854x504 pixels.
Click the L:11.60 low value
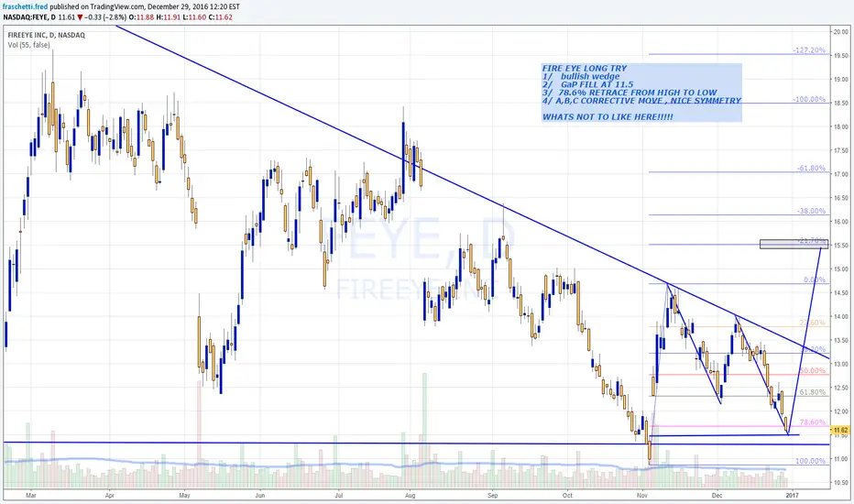[194, 17]
